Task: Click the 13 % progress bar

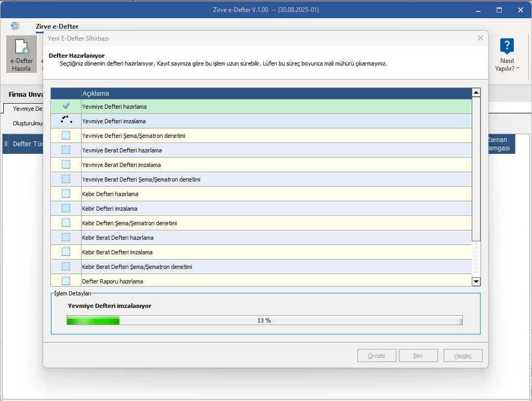Action: [264, 320]
